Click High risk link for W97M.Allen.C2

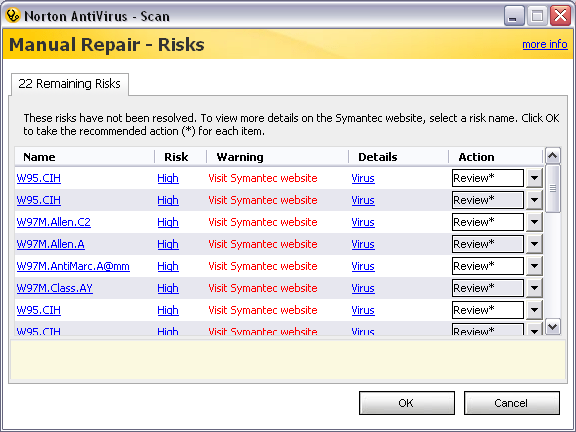pos(168,222)
